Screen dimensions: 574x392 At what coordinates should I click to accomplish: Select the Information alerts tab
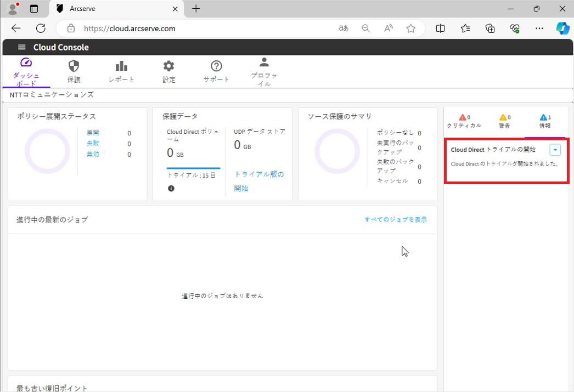click(545, 121)
